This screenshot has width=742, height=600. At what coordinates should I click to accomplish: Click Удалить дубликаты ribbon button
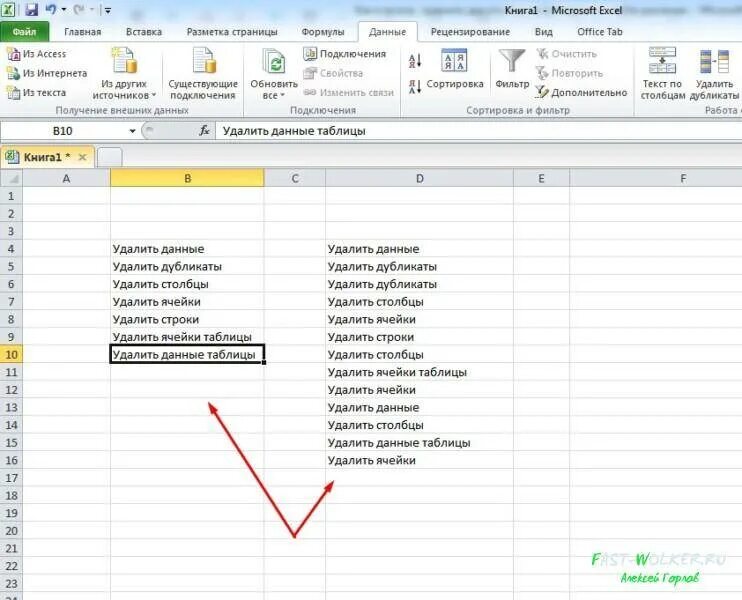click(714, 73)
